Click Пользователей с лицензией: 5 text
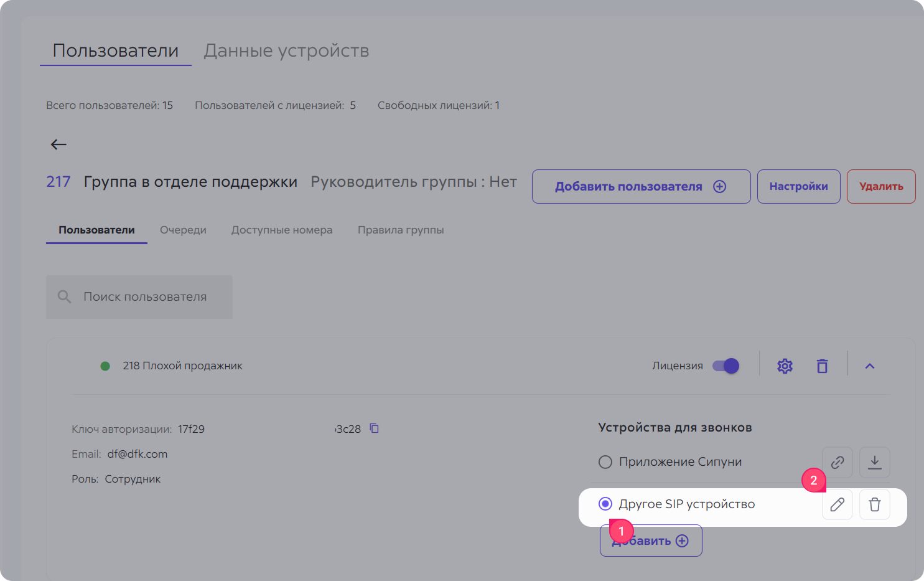924x581 pixels. [275, 105]
